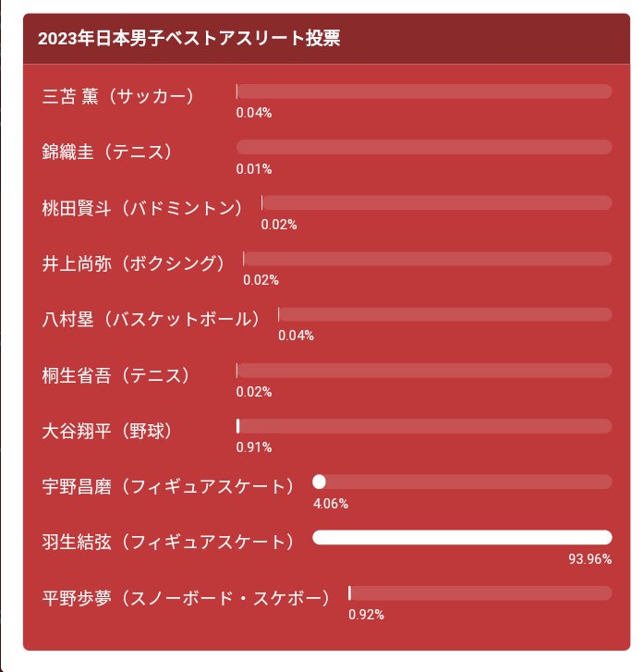Click the poll title 2023年日本男子ベストアスリート投票
The image size is (643, 672).
click(x=188, y=38)
